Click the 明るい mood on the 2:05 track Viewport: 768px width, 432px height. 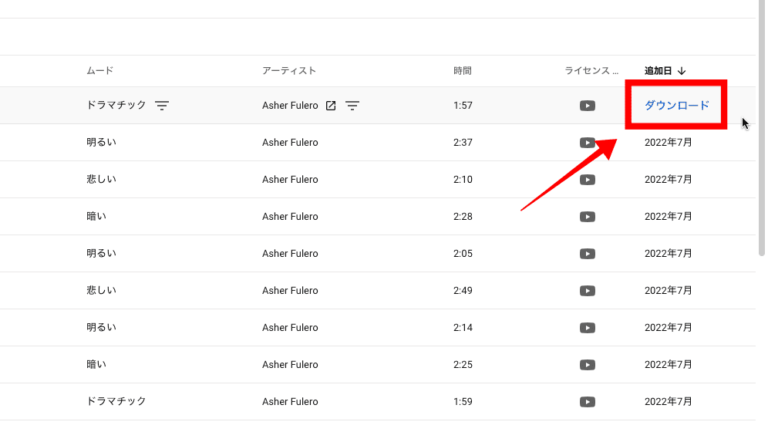[x=102, y=253]
